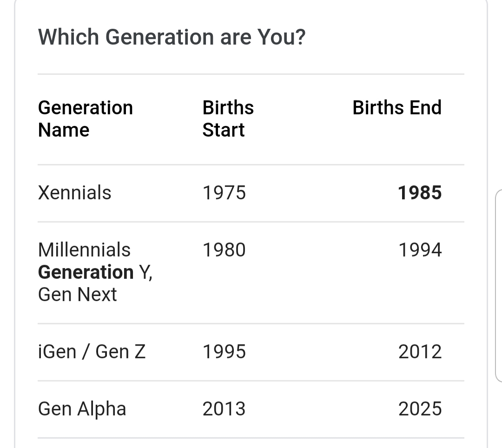Click the Gen Next label
Screen dimensions: 502x448
(78, 294)
